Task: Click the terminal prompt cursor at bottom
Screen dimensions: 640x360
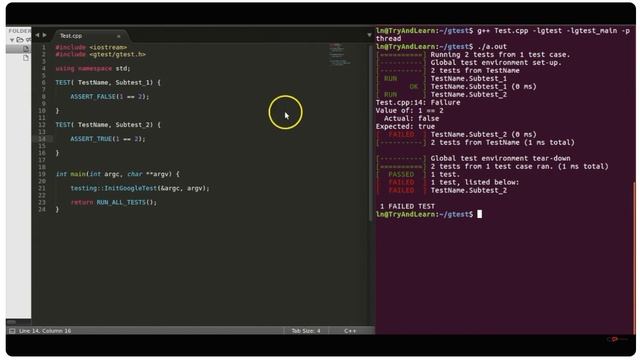Action: [480, 214]
